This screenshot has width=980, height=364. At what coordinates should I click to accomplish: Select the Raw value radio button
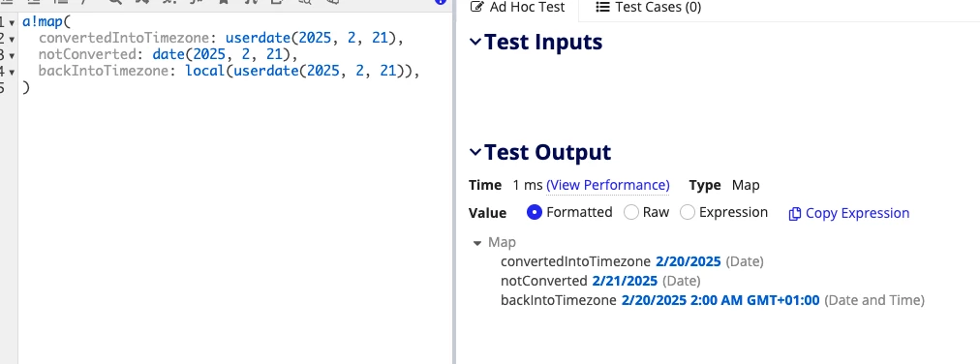[631, 212]
